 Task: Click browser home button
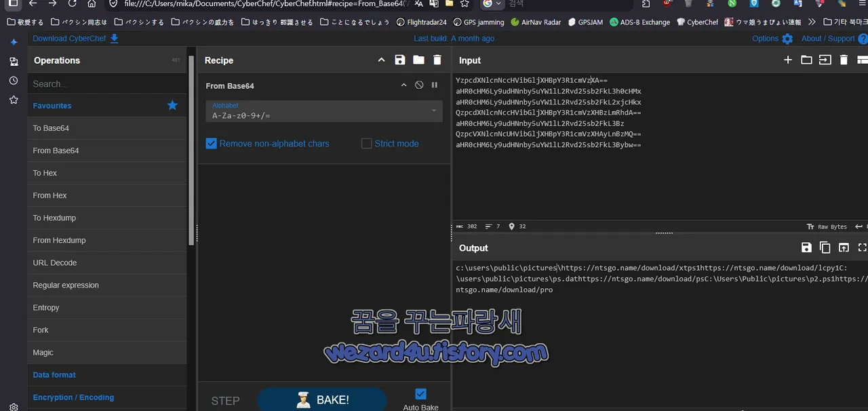(x=92, y=3)
